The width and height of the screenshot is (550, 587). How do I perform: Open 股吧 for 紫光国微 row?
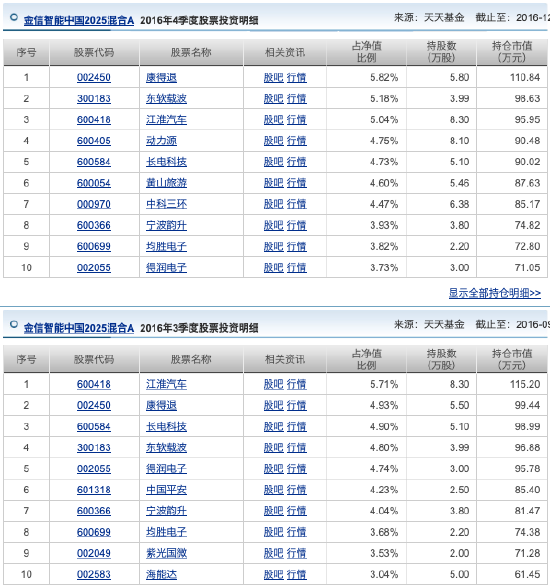pyautogui.click(x=274, y=553)
